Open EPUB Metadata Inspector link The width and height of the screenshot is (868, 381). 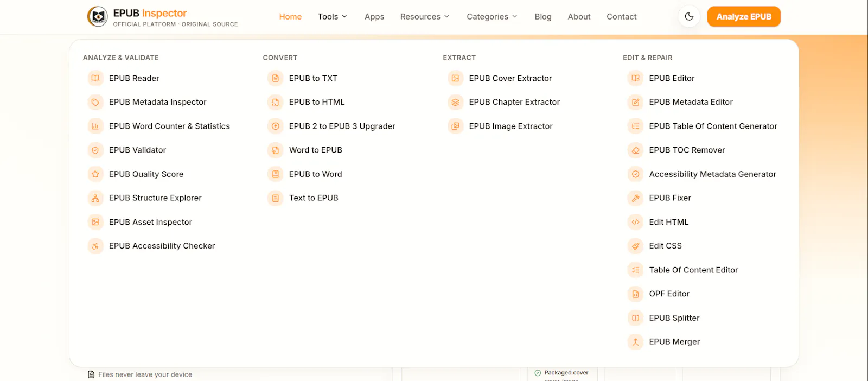click(158, 102)
